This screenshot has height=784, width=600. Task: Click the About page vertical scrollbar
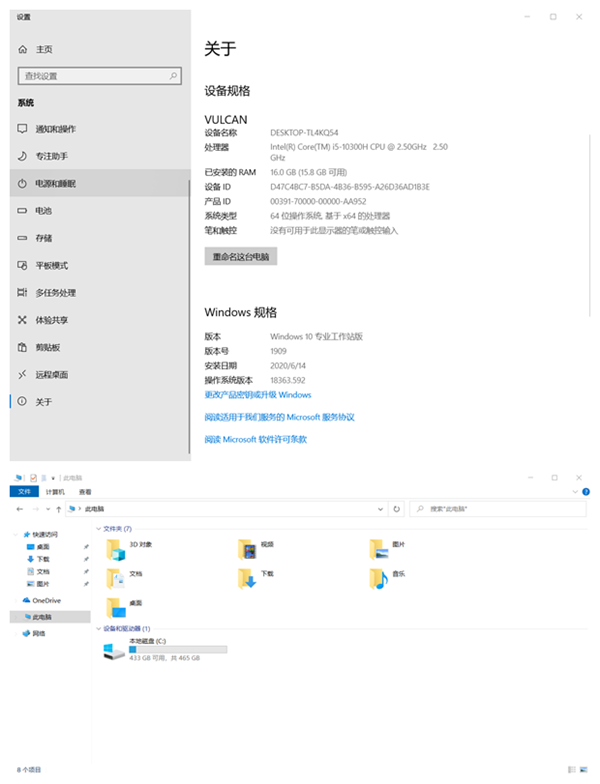pyautogui.click(x=590, y=225)
